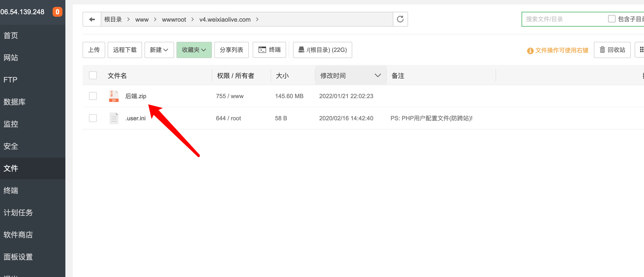Check the 后端.zip row checkbox

[93, 96]
